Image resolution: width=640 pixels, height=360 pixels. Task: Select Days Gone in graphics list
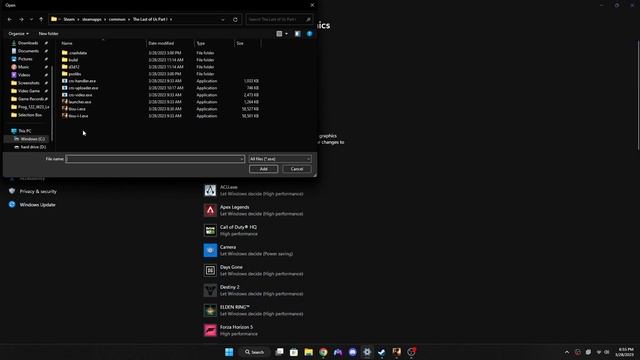253,270
